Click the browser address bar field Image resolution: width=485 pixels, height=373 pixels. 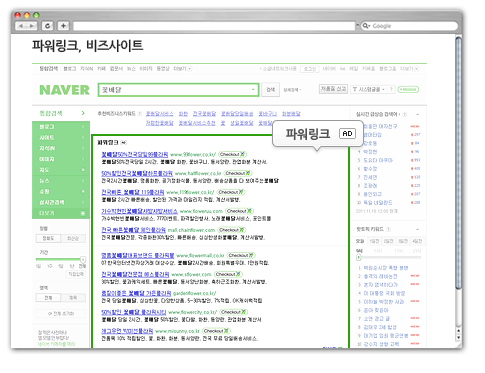pos(214,26)
